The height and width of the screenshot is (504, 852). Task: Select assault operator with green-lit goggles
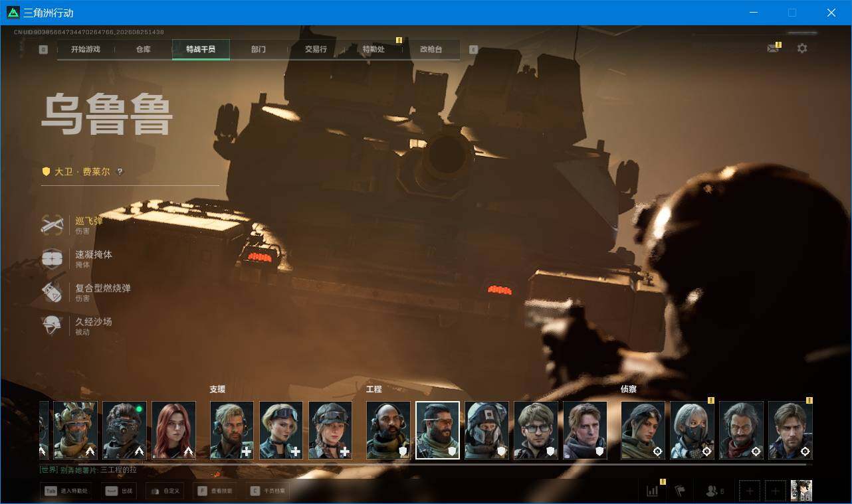tap(125, 430)
